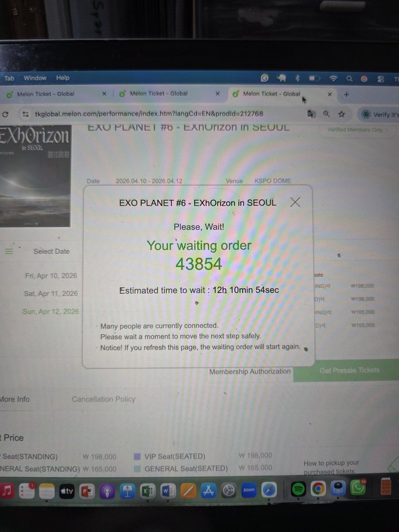Viewport: 399px width, 532px height.
Task: Open the Bluetooth menu bar icon
Action: coord(298,78)
